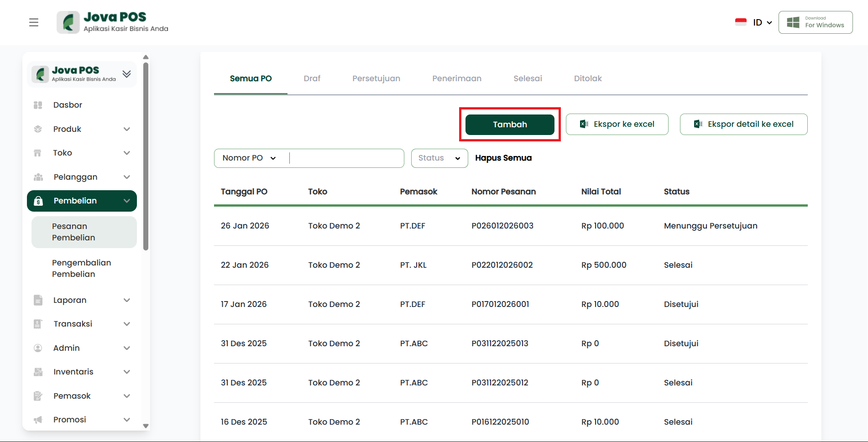Image resolution: width=868 pixels, height=442 pixels.
Task: Click the Dasbor sidebar icon
Action: click(38, 105)
